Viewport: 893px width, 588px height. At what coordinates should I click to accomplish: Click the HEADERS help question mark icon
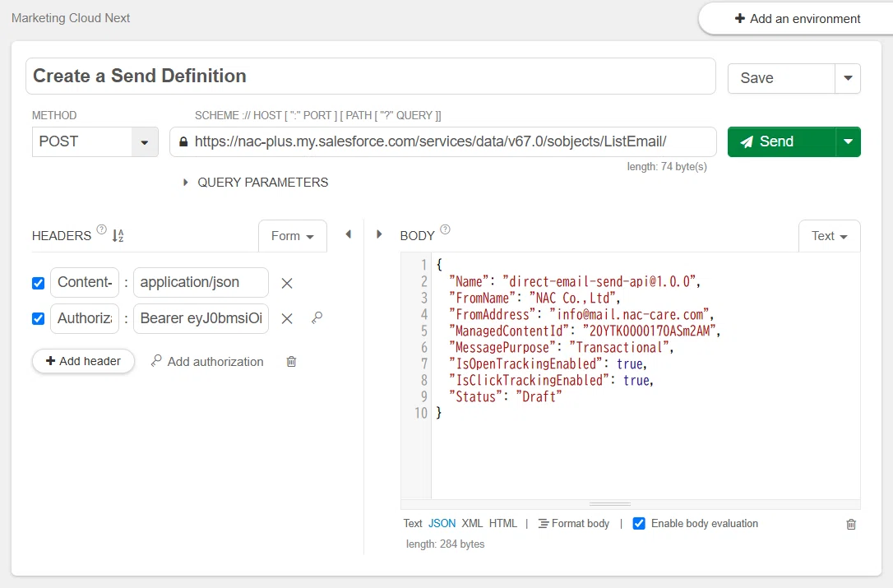tap(101, 229)
